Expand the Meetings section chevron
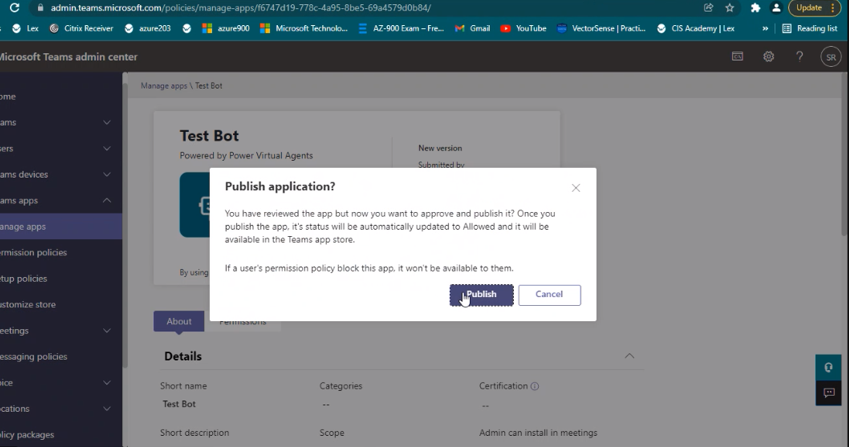Screen dimensions: 849x447 click(107, 330)
